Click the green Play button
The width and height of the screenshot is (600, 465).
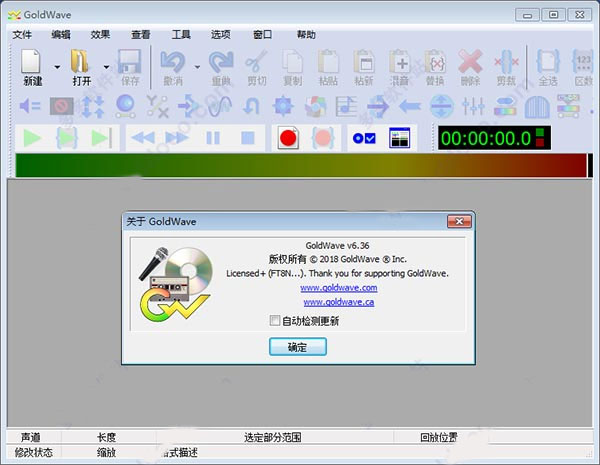(x=32, y=138)
